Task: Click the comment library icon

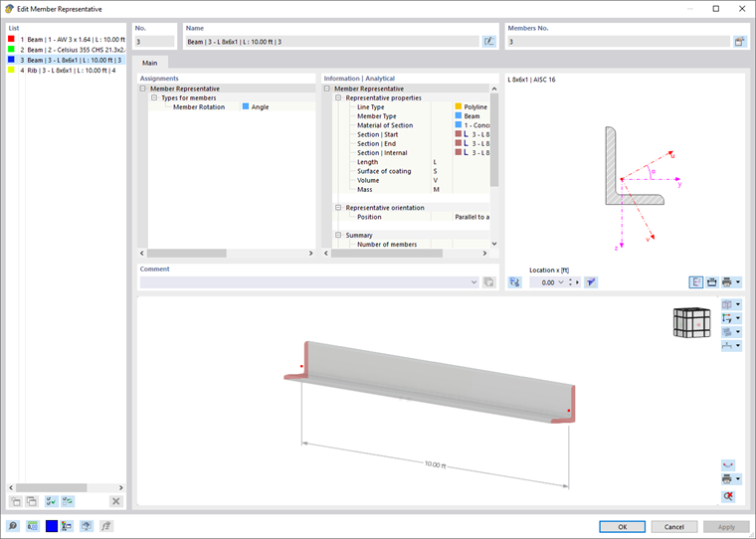Action: 488,282
